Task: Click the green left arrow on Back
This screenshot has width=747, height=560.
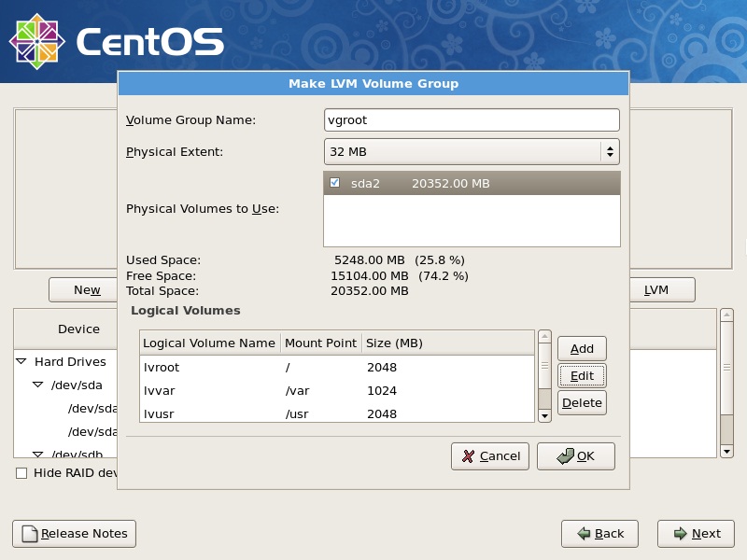Action: point(584,533)
